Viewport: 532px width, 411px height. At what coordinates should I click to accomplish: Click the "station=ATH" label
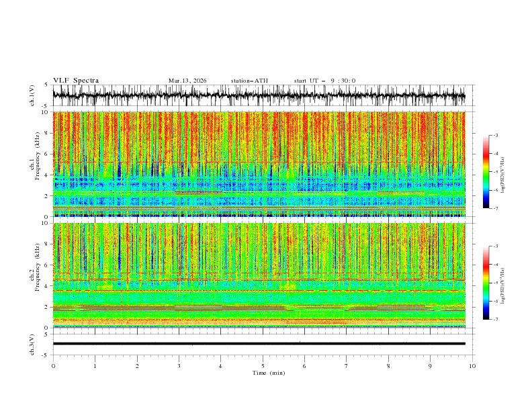(249, 81)
